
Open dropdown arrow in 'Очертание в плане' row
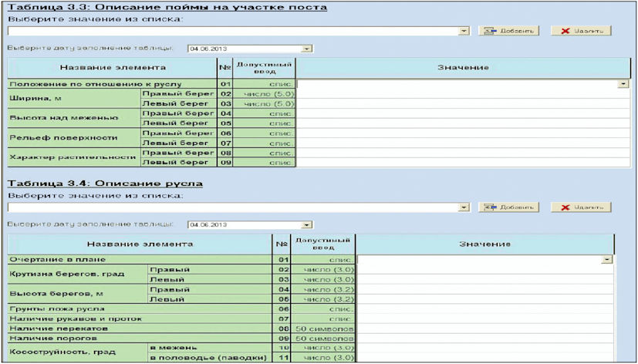pyautogui.click(x=607, y=261)
